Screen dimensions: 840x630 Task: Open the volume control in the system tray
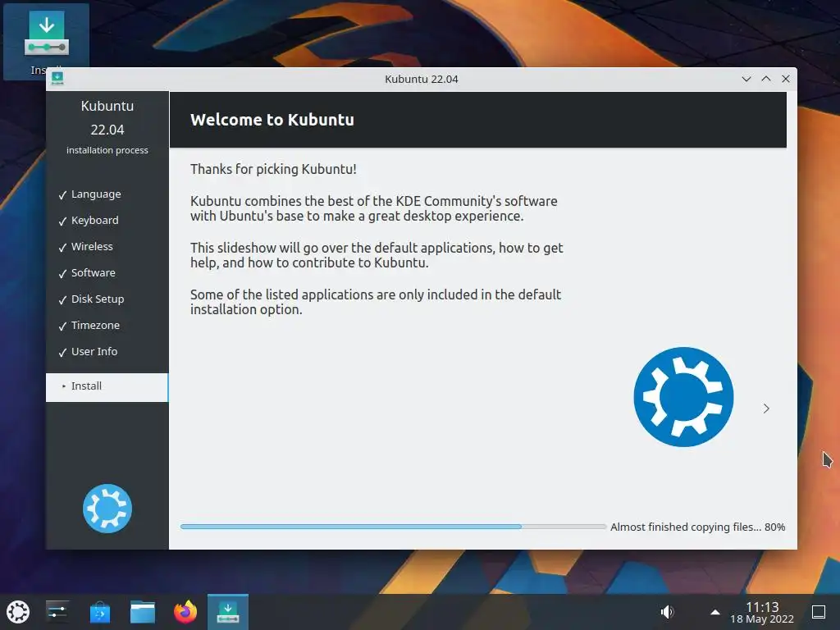(667, 612)
